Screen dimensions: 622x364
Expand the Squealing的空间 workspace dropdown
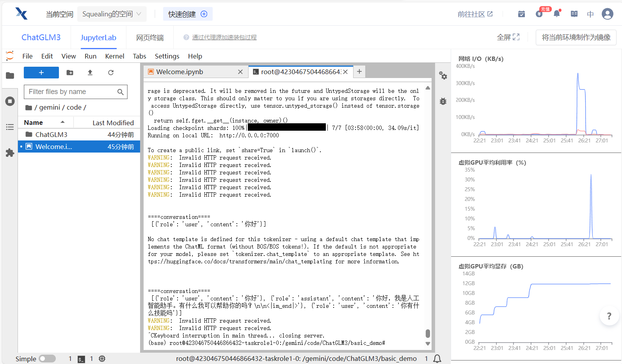112,14
